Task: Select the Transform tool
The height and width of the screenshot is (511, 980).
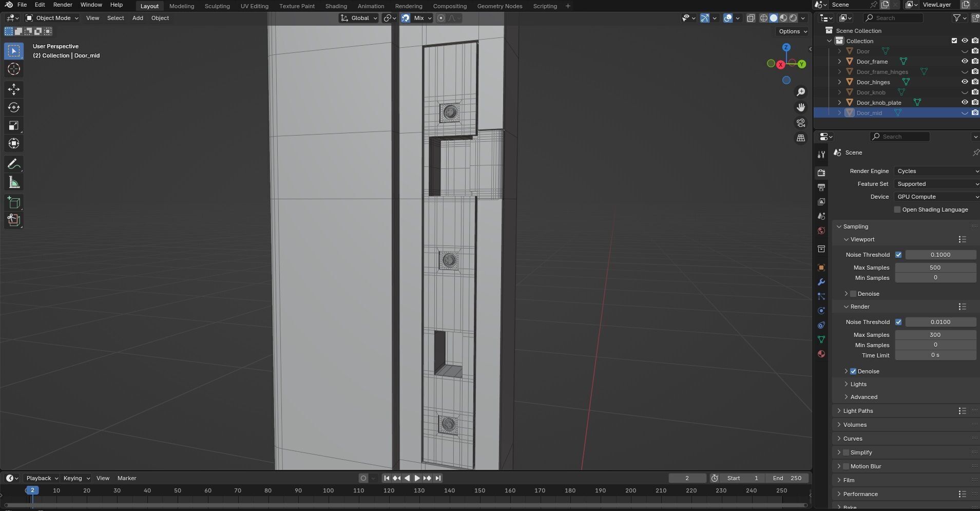Action: point(14,143)
